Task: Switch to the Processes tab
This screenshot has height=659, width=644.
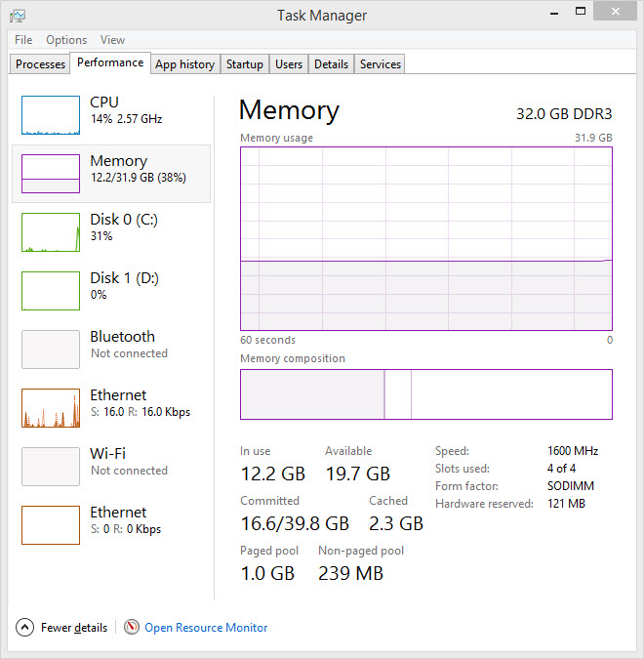Action: [41, 64]
